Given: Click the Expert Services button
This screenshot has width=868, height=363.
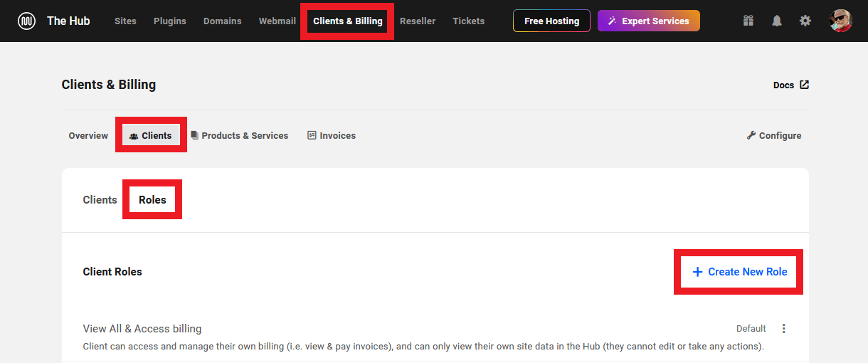Looking at the screenshot, I should tap(649, 21).
